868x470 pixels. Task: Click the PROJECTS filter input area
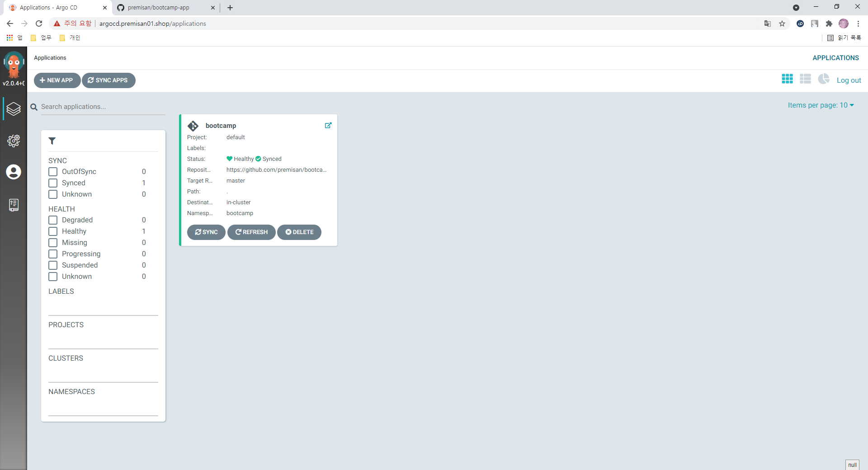(x=103, y=340)
